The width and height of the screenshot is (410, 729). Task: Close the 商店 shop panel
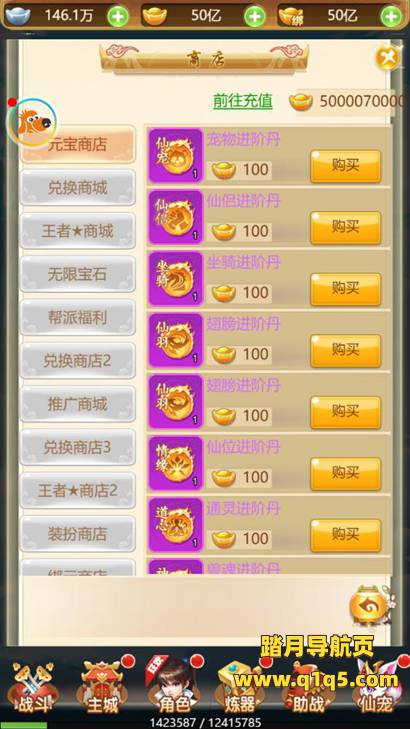(389, 57)
